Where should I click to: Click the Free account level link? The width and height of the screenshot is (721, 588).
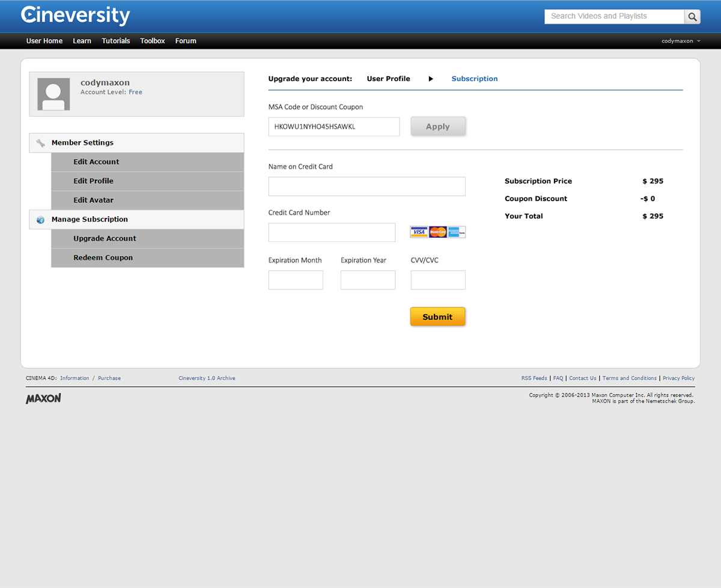(136, 92)
